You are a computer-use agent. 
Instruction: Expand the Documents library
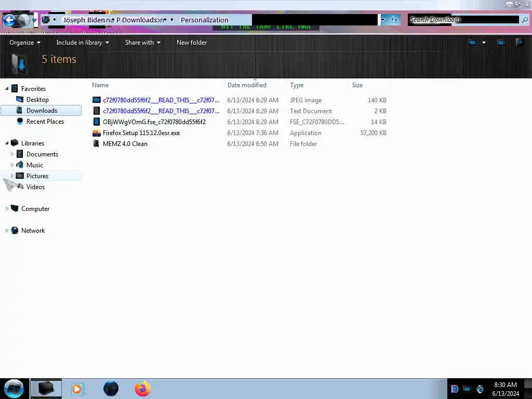12,154
